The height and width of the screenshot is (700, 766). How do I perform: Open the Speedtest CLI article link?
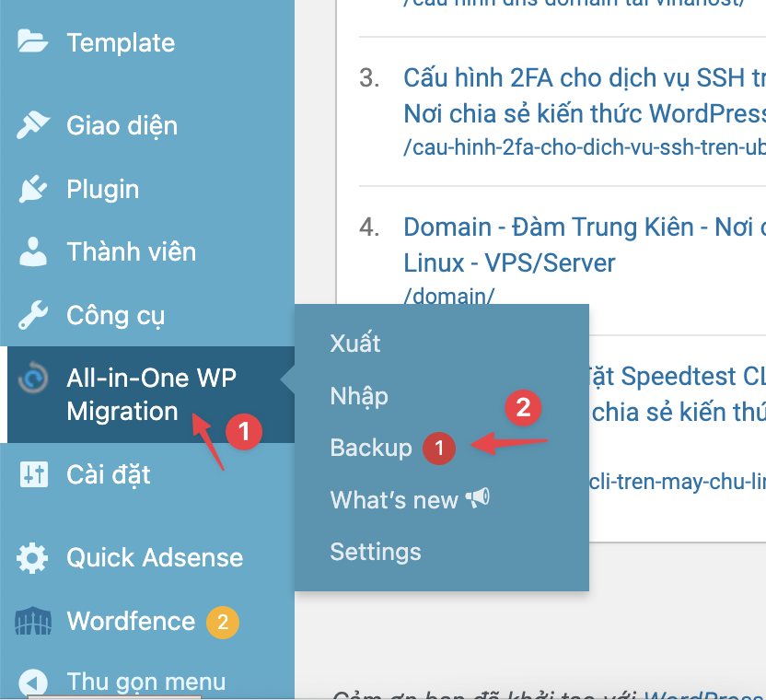click(x=678, y=394)
